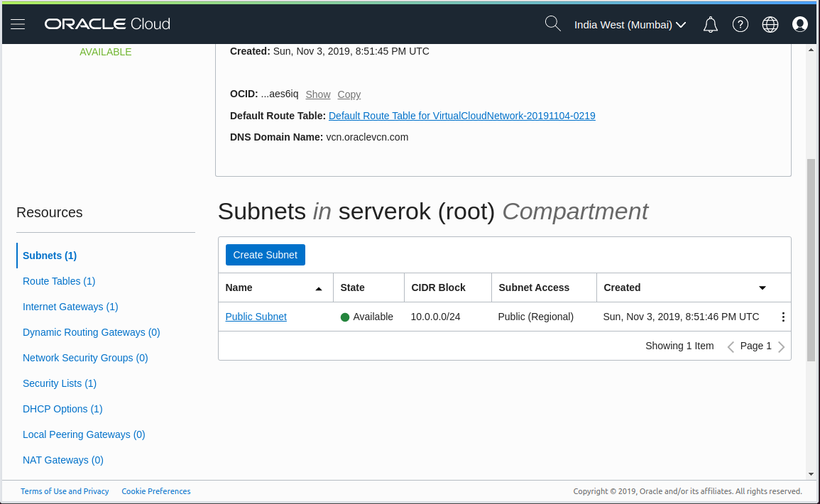Sort subnets by Name column arrow

[x=319, y=288]
